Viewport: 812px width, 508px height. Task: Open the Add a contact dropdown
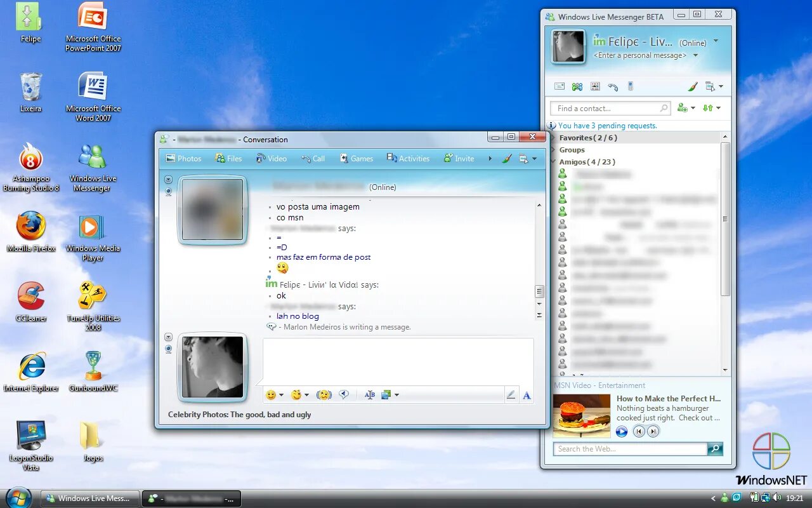686,108
